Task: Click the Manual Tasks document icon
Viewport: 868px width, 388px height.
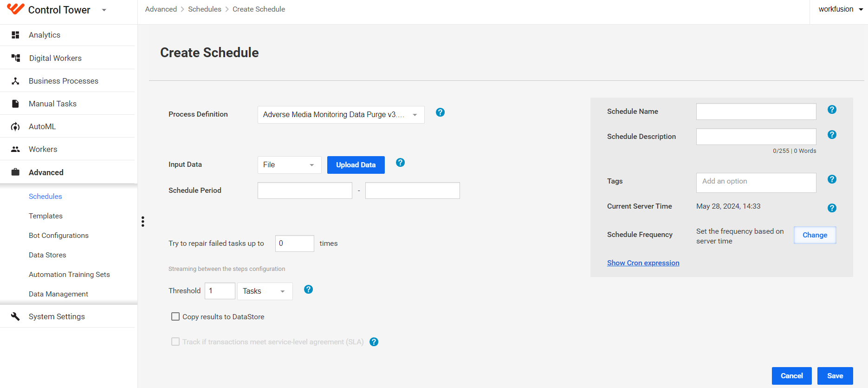Action: click(15, 104)
